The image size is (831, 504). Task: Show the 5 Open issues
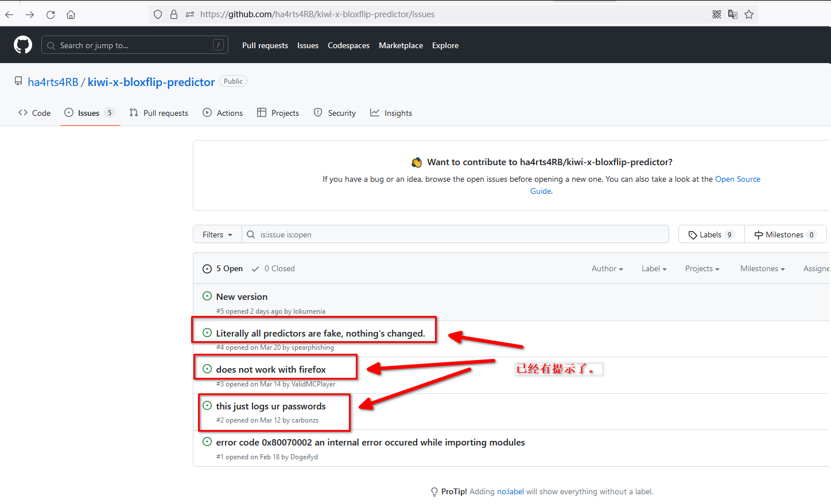click(x=223, y=268)
